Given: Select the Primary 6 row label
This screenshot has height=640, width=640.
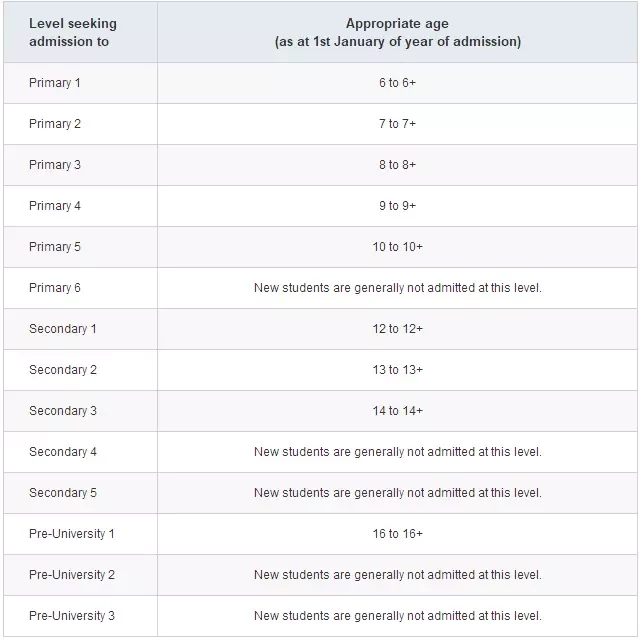Looking at the screenshot, I should [55, 288].
